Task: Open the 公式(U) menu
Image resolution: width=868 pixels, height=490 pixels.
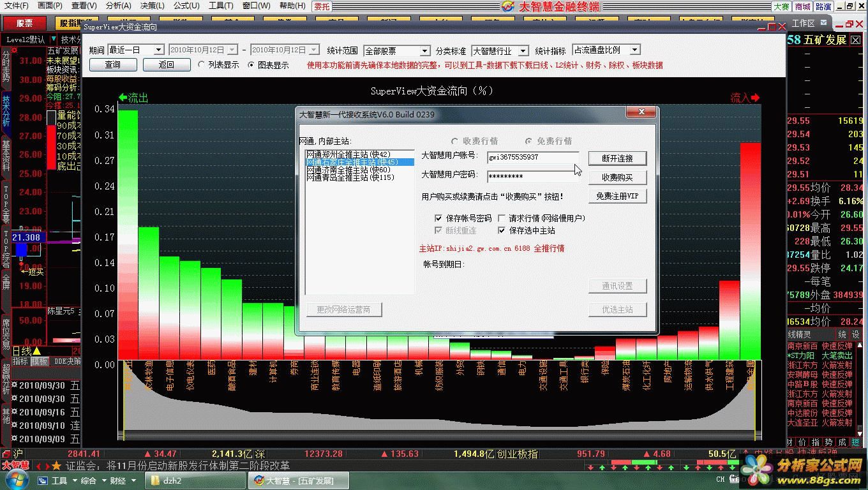Action: [186, 6]
